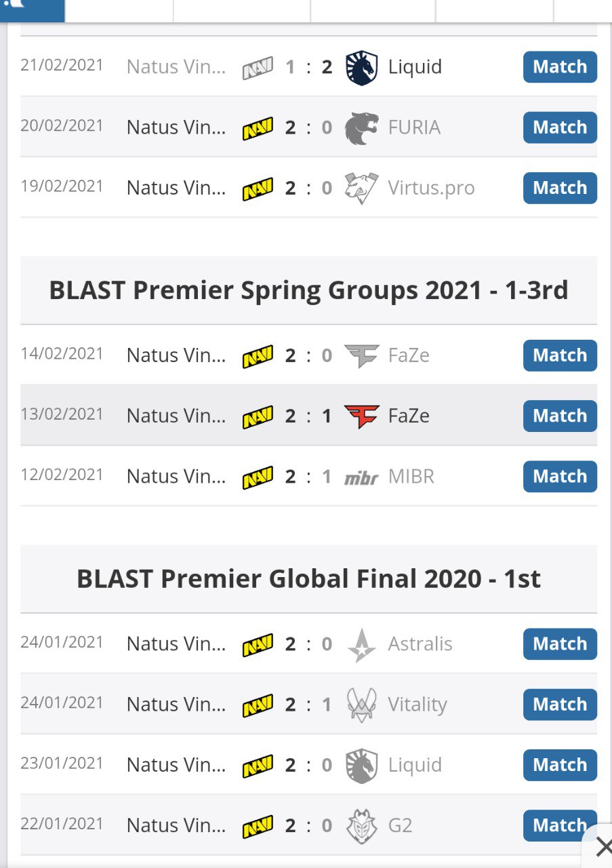Viewport: 612px width, 868px height.
Task: Open Match button for the Astralis final
Action: pyautogui.click(x=560, y=644)
